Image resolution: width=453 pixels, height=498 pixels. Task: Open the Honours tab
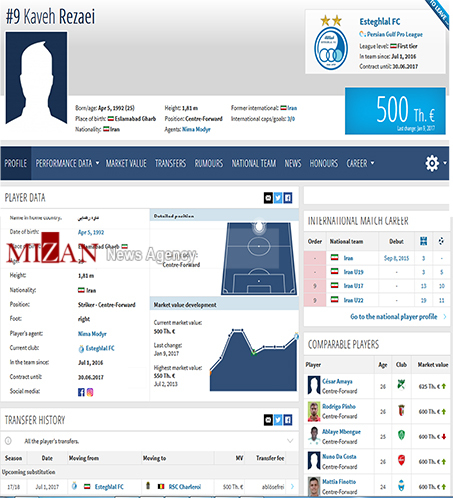click(323, 163)
